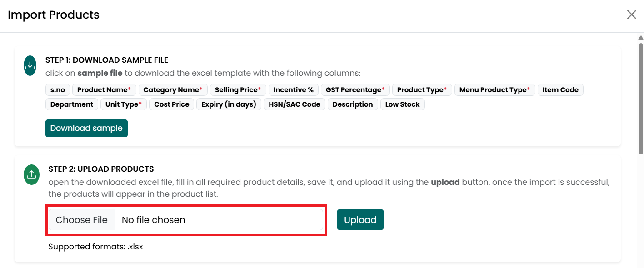Click the scrollbar up arrow

click(640, 37)
